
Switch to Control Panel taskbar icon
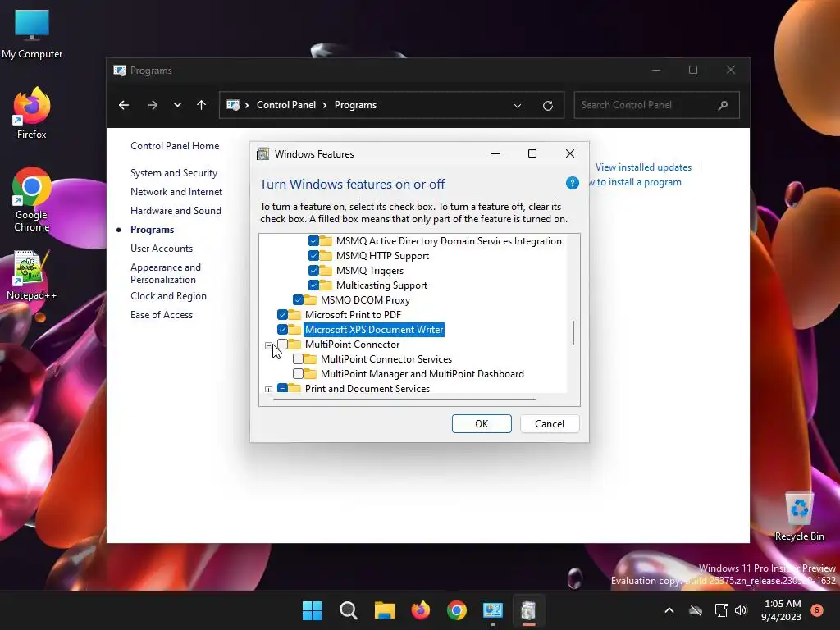point(492,610)
